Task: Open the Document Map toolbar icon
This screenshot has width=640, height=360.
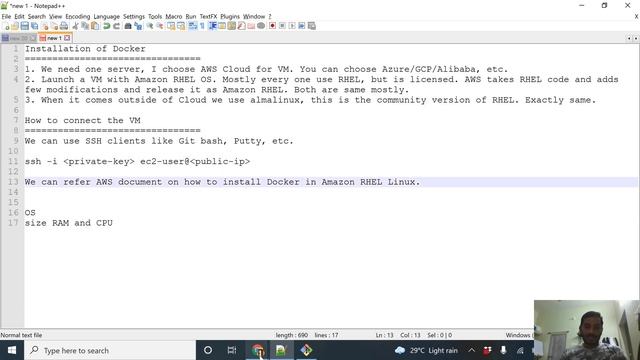Action: (231, 26)
